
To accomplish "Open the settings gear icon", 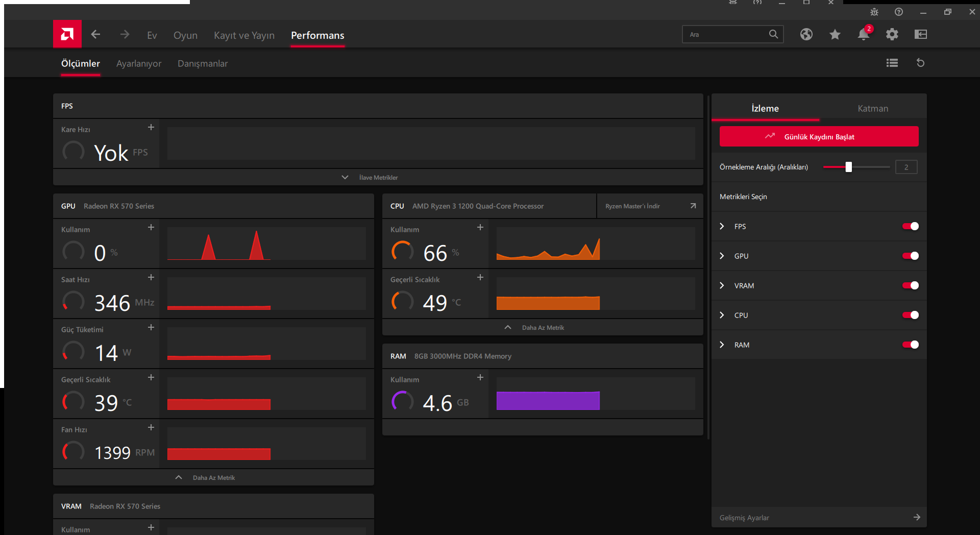I will (892, 34).
